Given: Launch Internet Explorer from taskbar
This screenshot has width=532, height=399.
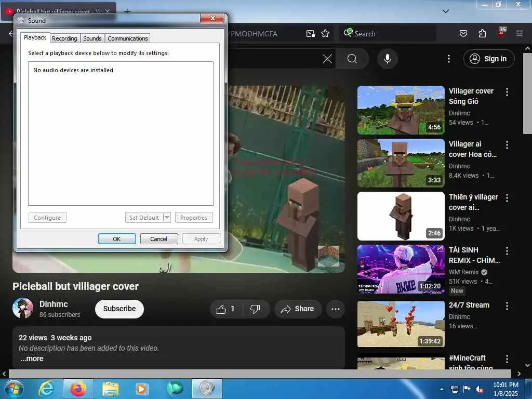Looking at the screenshot, I should point(46,389).
